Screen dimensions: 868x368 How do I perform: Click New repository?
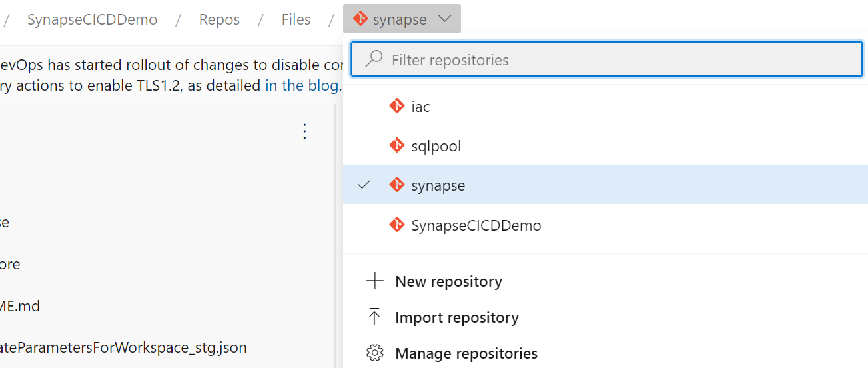[448, 281]
